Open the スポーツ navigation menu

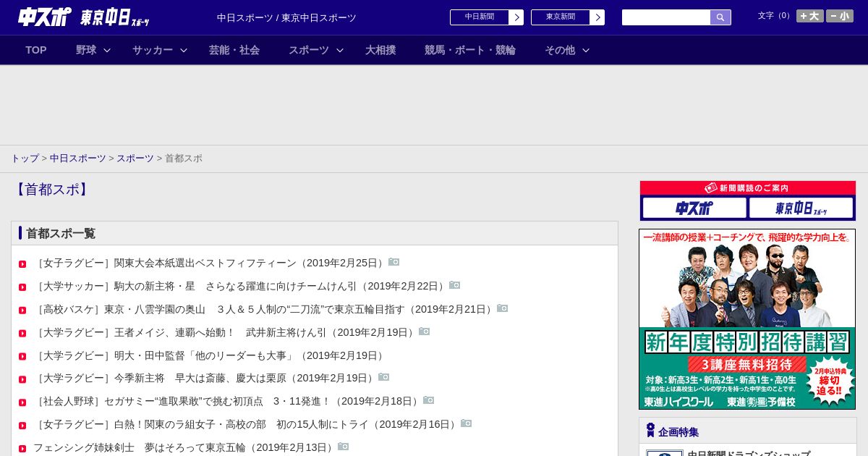coord(309,50)
